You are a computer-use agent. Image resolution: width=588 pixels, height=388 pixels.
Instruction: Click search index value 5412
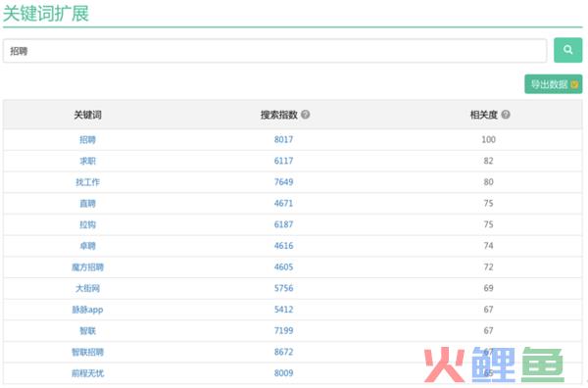[283, 310]
